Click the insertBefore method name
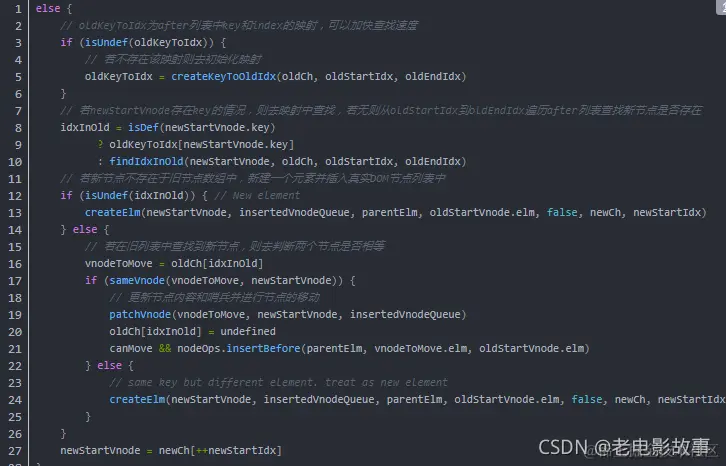 [x=263, y=348]
